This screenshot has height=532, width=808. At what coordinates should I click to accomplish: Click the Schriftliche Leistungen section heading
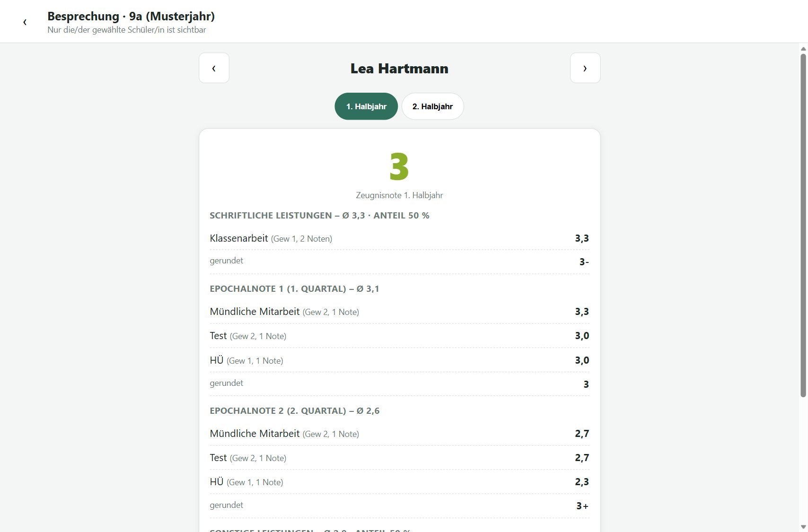(319, 216)
